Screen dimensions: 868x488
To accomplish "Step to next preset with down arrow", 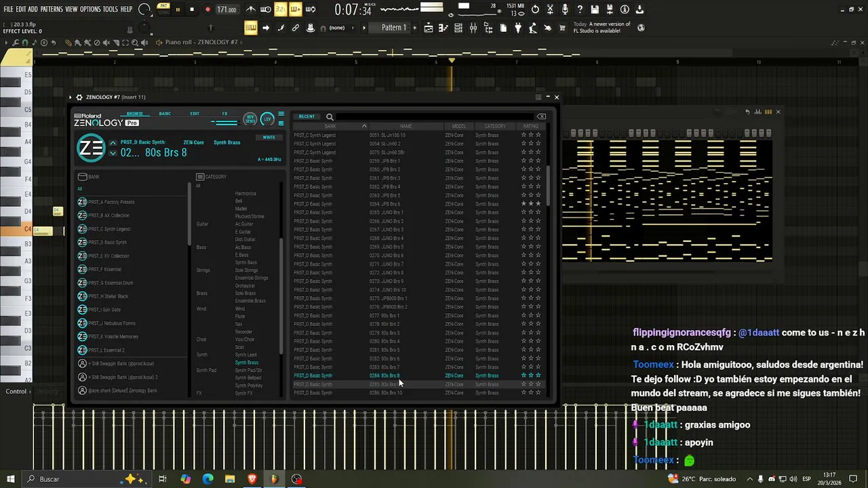I will (113, 153).
